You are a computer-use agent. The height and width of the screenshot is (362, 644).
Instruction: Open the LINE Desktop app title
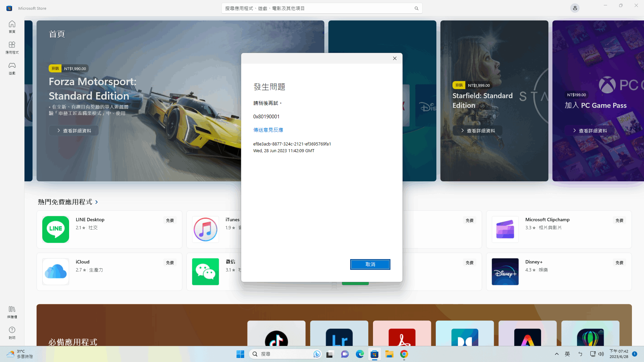(x=90, y=220)
